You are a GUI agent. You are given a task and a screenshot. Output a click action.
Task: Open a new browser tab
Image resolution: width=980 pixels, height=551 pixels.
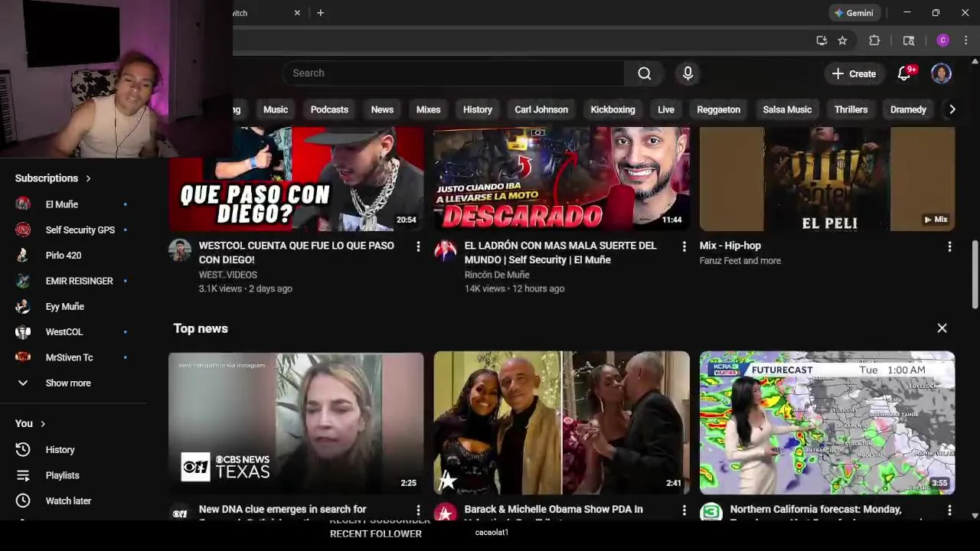(x=320, y=13)
